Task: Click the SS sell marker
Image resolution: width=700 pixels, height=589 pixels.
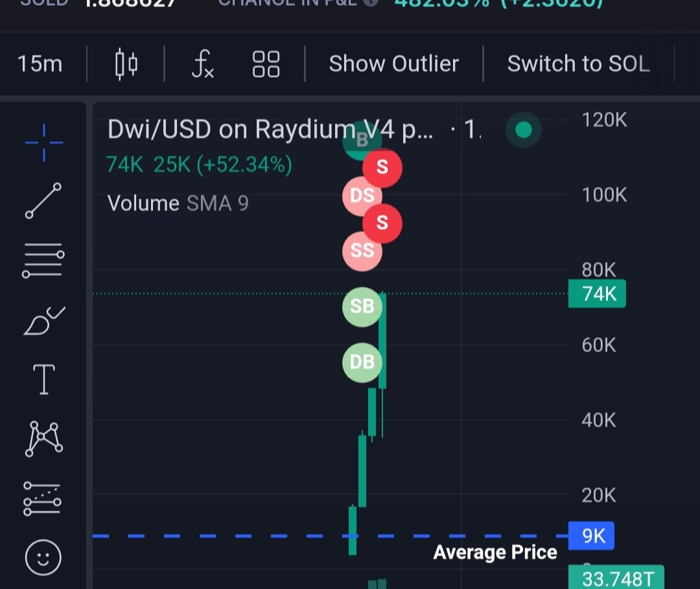Action: [x=362, y=251]
